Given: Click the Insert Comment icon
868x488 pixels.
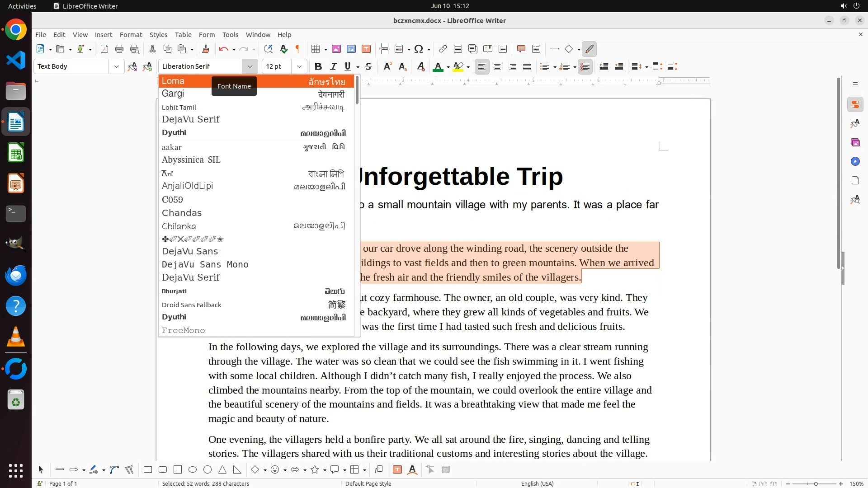Looking at the screenshot, I should pyautogui.click(x=521, y=49).
